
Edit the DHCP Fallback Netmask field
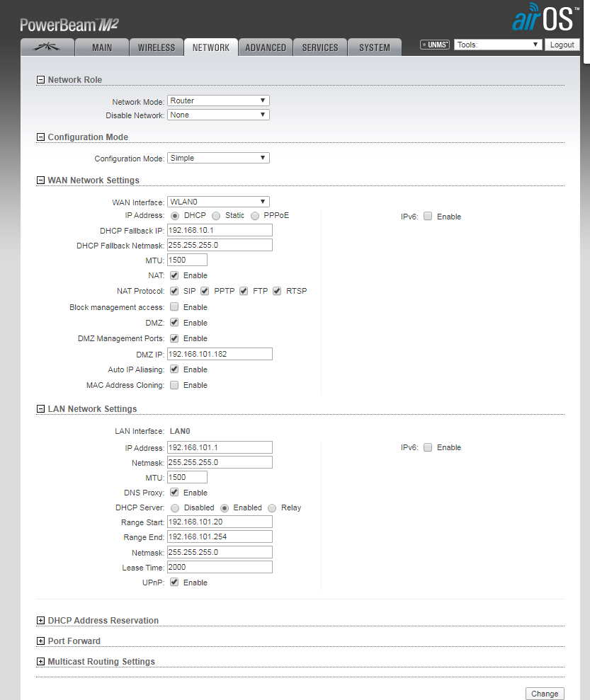(220, 245)
